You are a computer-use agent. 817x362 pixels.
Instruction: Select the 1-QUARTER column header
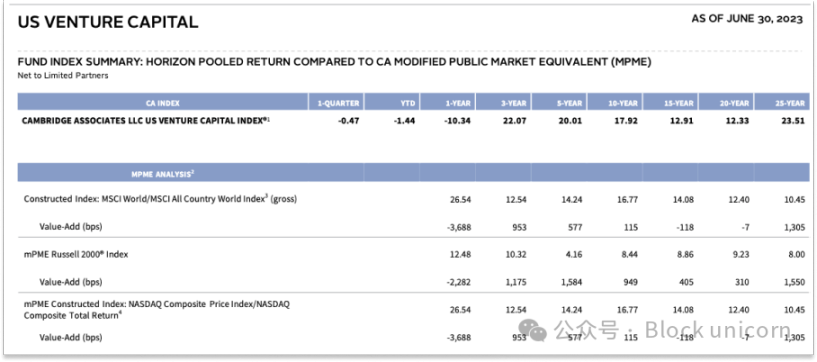point(337,103)
